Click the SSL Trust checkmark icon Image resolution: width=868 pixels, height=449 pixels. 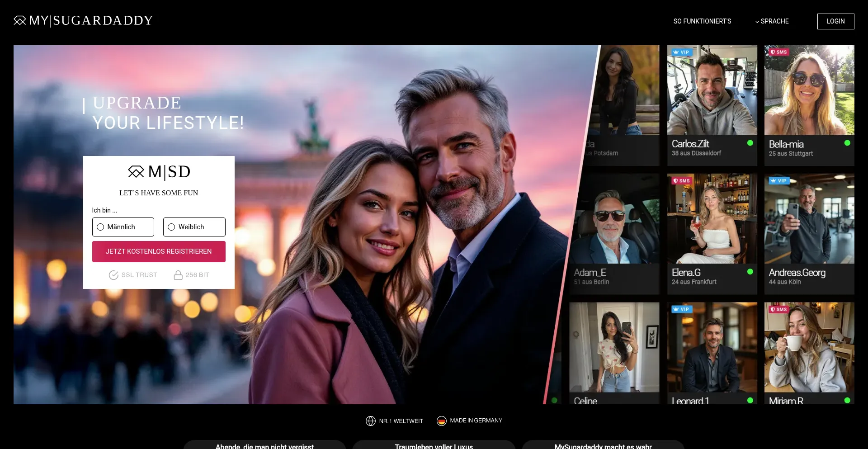(x=113, y=275)
